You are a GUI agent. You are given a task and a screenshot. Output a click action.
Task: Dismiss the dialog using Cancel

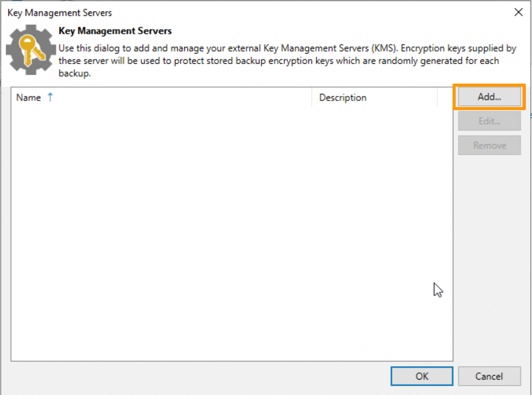[x=490, y=376]
